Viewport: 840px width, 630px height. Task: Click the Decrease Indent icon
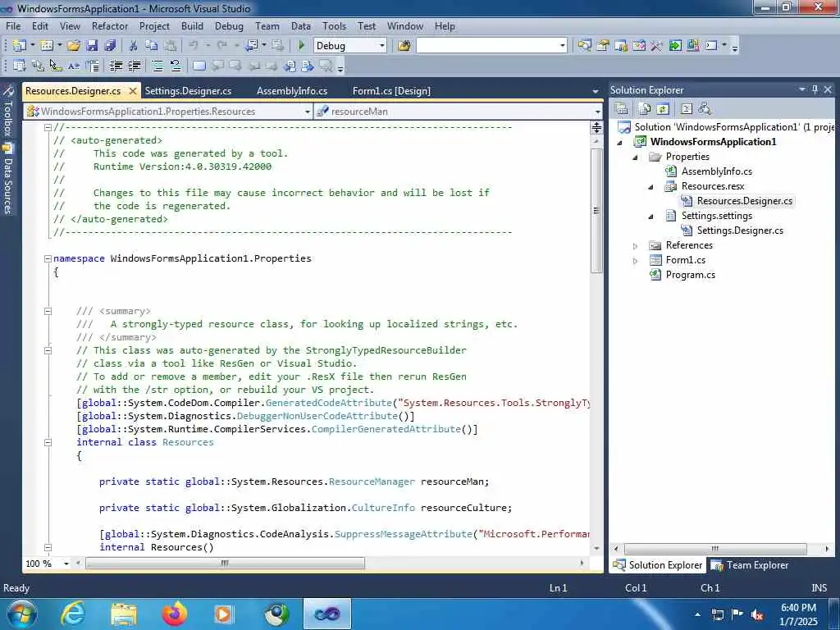pos(116,66)
